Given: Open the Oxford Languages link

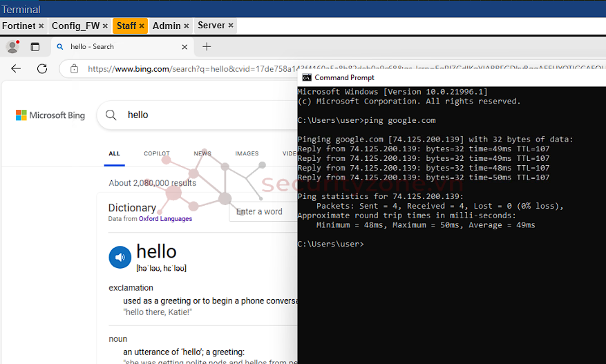Looking at the screenshot, I should coord(165,219).
